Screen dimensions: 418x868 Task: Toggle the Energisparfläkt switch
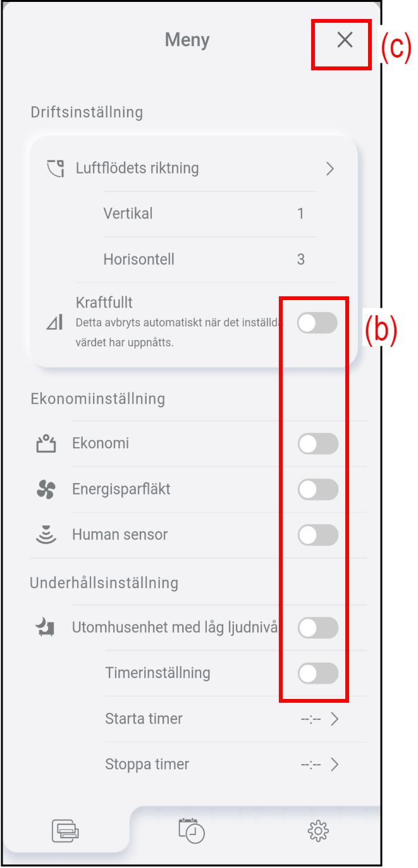pyautogui.click(x=317, y=489)
